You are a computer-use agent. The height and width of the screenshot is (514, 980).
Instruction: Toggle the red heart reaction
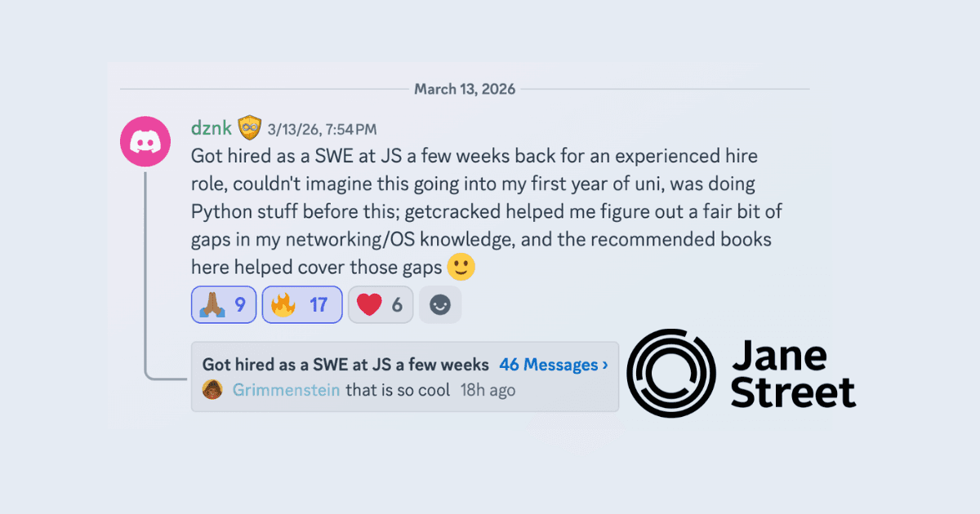click(380, 304)
